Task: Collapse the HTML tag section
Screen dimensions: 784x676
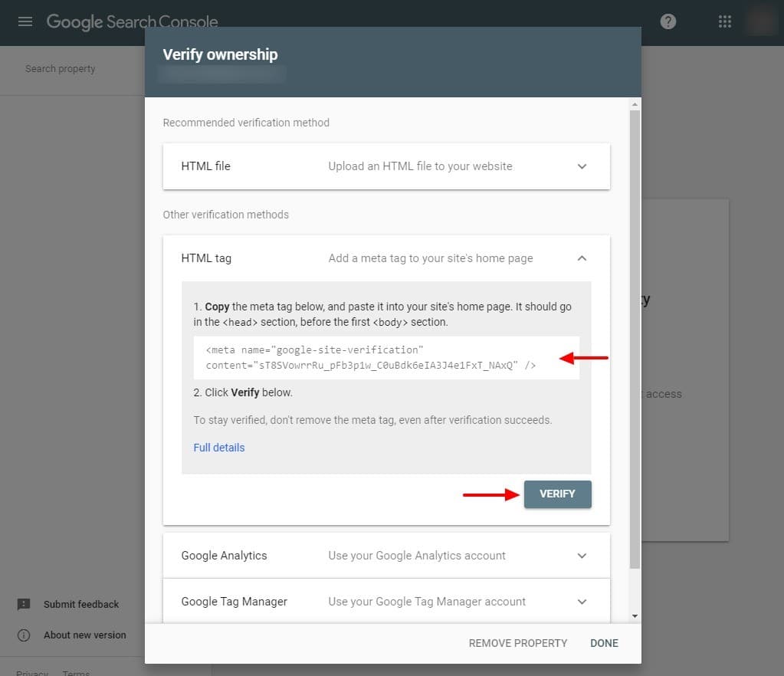Action: point(582,258)
